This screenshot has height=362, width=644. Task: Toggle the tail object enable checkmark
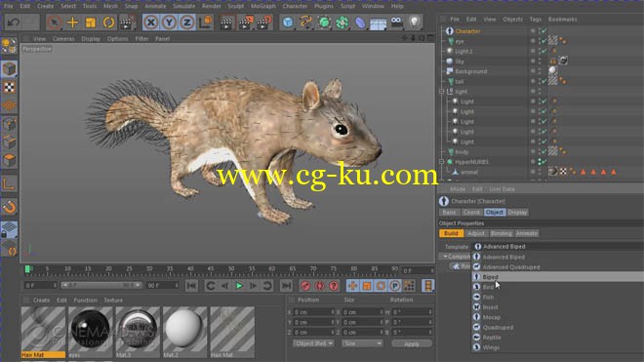[x=543, y=81]
